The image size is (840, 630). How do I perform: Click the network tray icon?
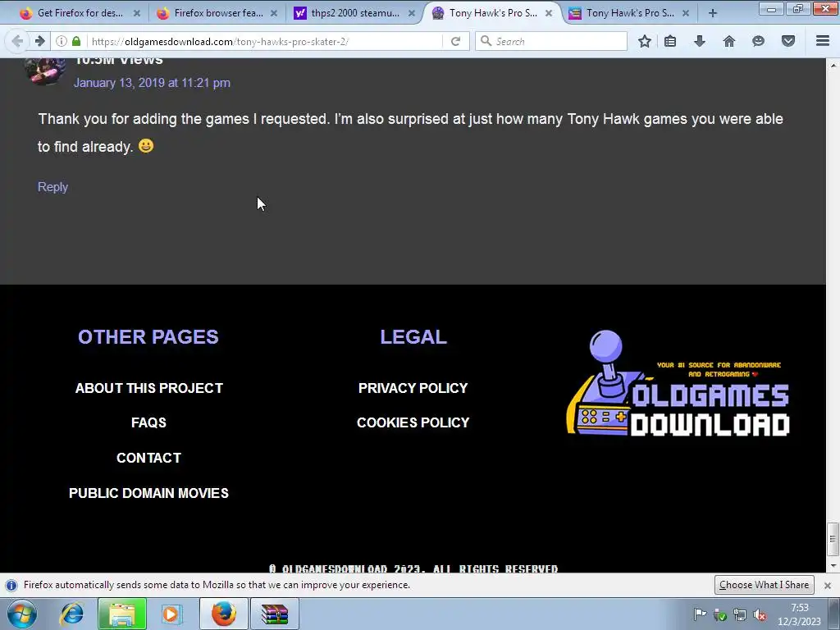[740, 615]
